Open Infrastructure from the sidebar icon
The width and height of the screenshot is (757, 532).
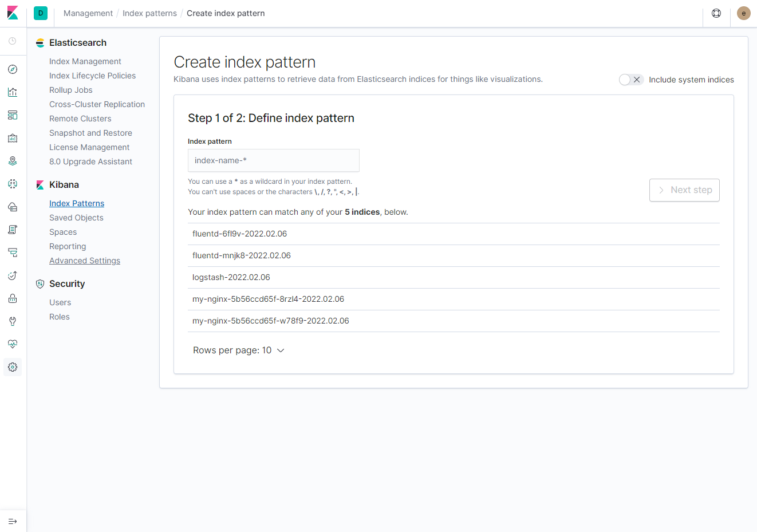point(13,207)
